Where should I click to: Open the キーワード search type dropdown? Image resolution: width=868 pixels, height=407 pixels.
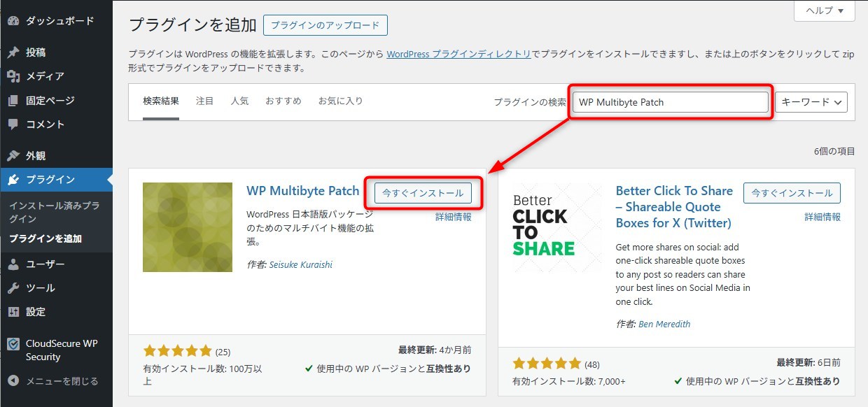(811, 102)
